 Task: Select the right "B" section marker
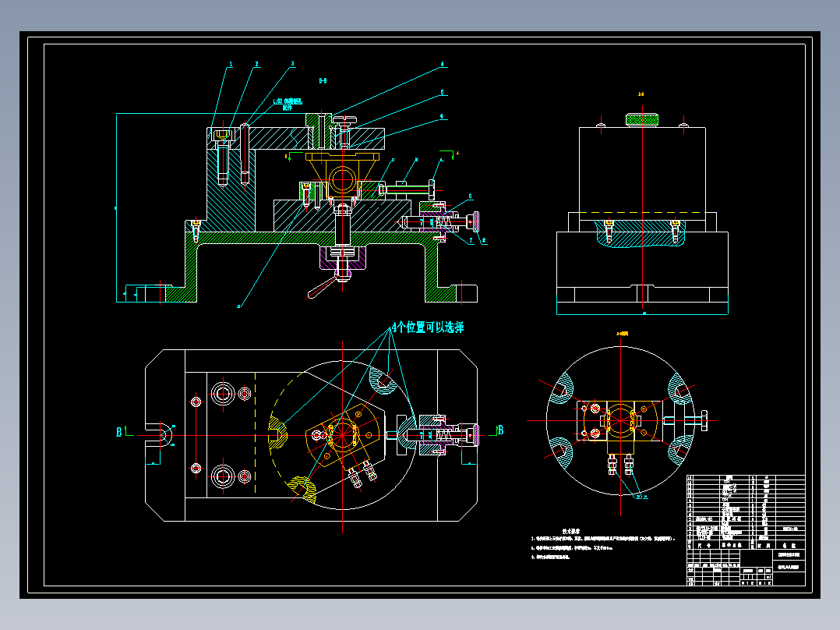pos(500,430)
